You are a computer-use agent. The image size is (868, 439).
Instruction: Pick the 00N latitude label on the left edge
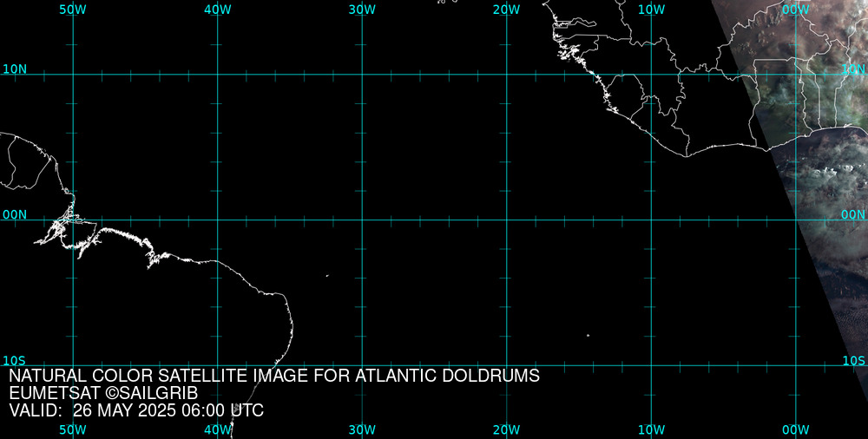[15, 215]
